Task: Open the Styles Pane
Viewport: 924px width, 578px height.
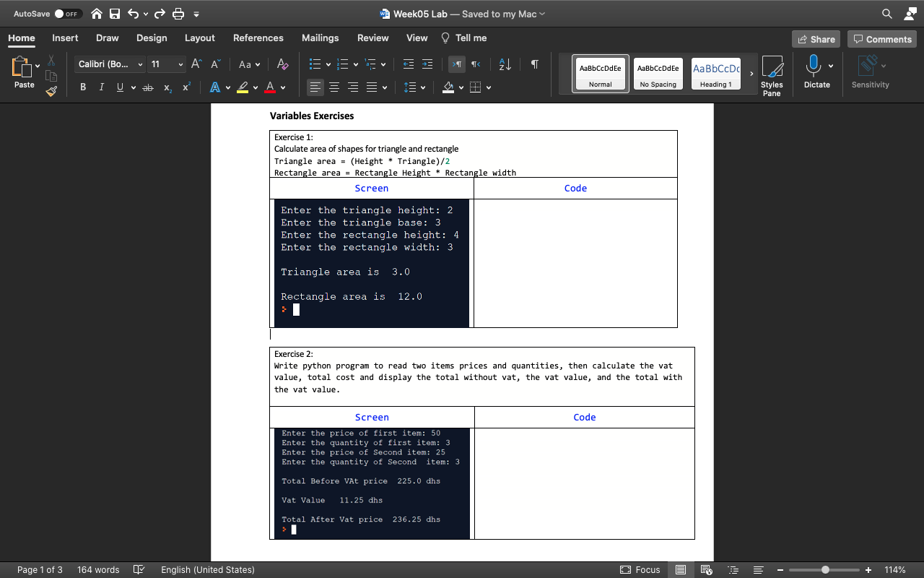Action: click(x=772, y=76)
